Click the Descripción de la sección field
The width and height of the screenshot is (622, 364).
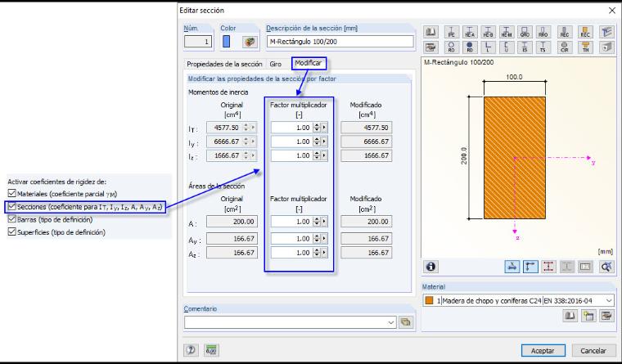point(340,42)
